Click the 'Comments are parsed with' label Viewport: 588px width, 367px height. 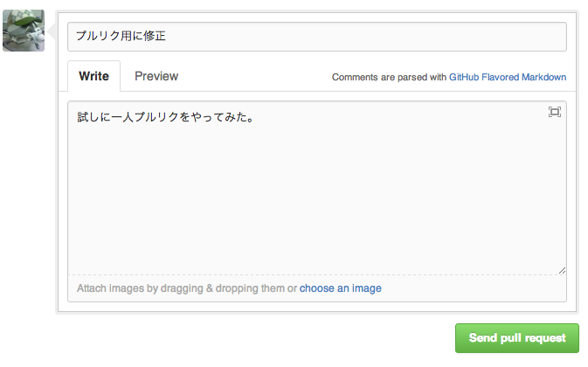click(x=389, y=77)
